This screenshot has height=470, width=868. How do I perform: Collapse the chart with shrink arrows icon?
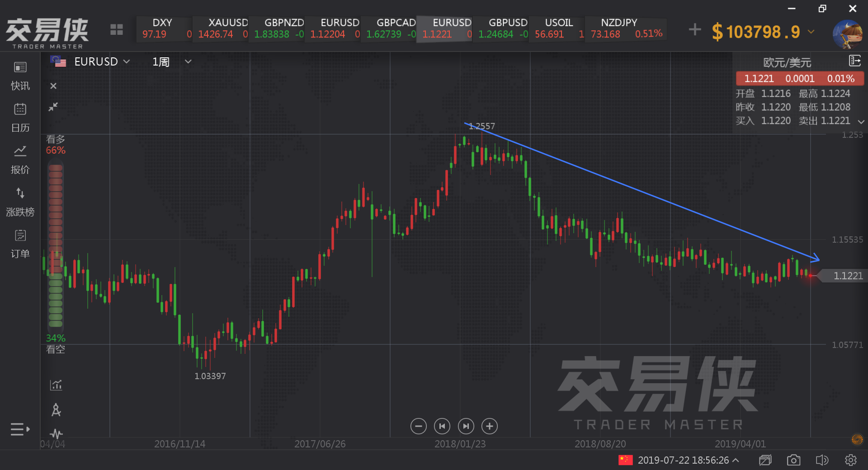(x=53, y=107)
